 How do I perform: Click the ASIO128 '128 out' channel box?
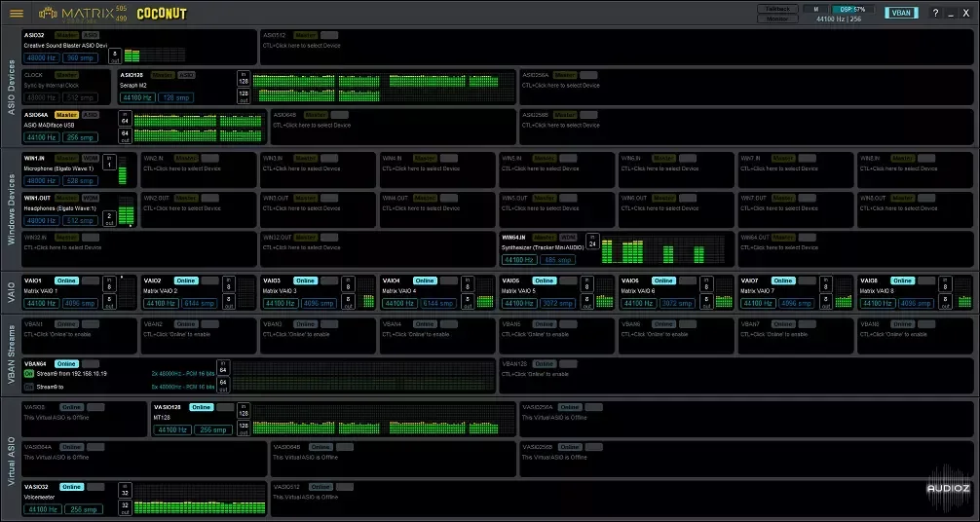pos(244,95)
